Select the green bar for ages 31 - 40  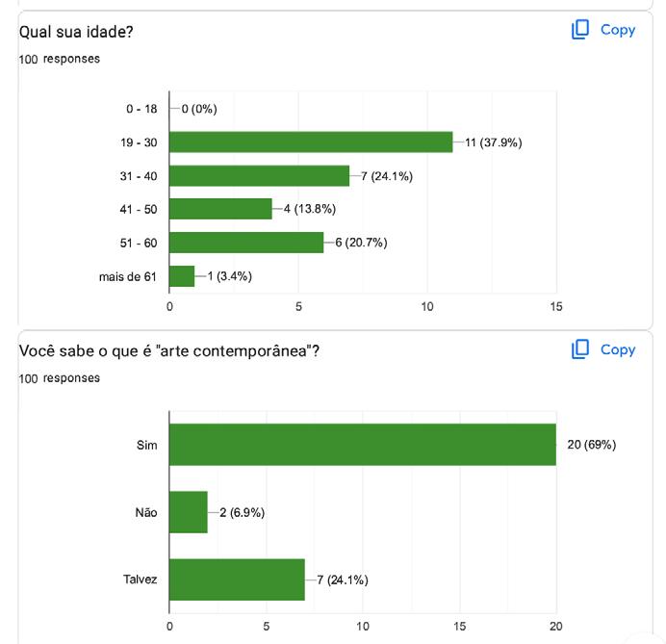click(x=259, y=176)
